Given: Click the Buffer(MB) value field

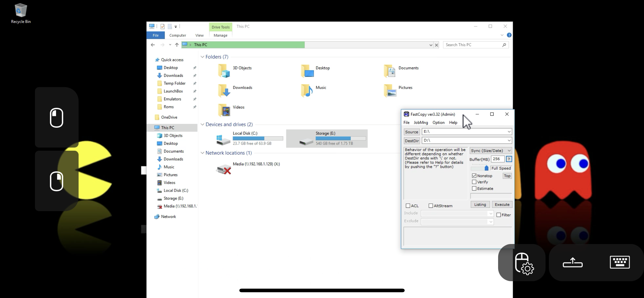Looking at the screenshot, I should [x=498, y=159].
